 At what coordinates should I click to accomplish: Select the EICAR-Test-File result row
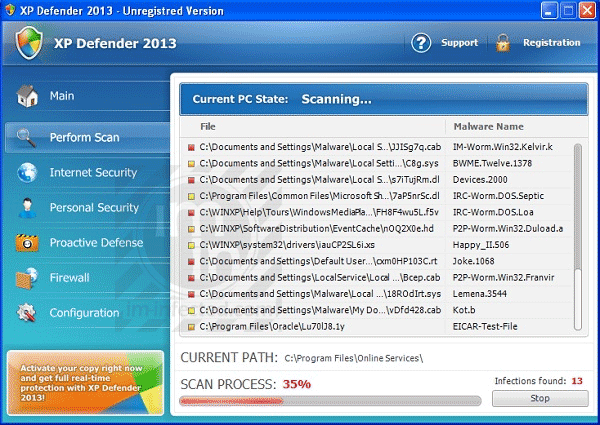pyautogui.click(x=380, y=326)
